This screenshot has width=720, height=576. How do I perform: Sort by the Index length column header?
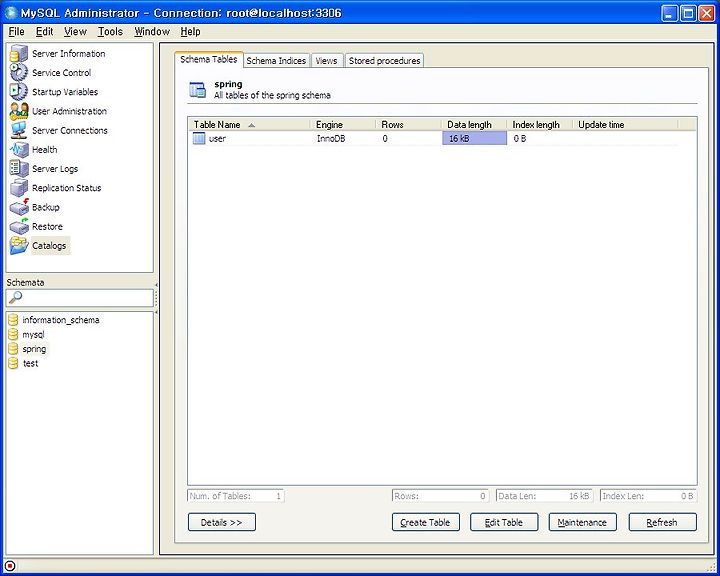(x=540, y=124)
